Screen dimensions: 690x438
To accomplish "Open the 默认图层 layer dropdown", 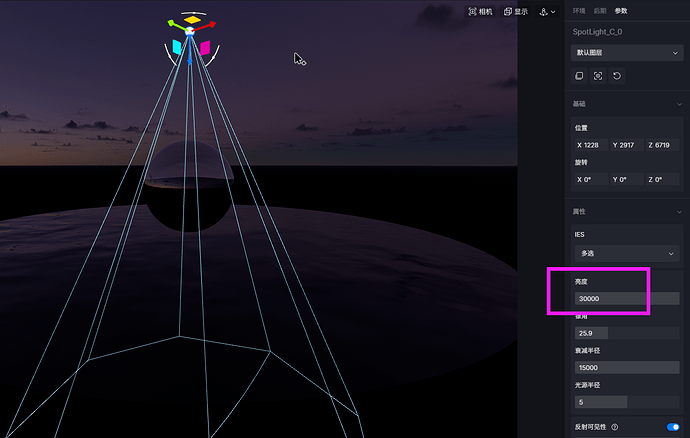I will (x=626, y=52).
